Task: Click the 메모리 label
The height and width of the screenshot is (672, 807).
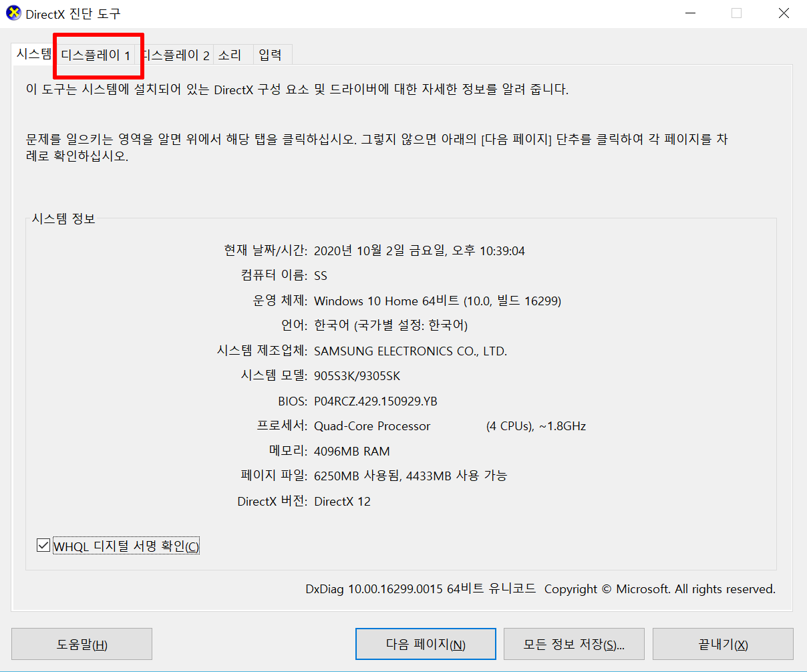Action: (289, 452)
